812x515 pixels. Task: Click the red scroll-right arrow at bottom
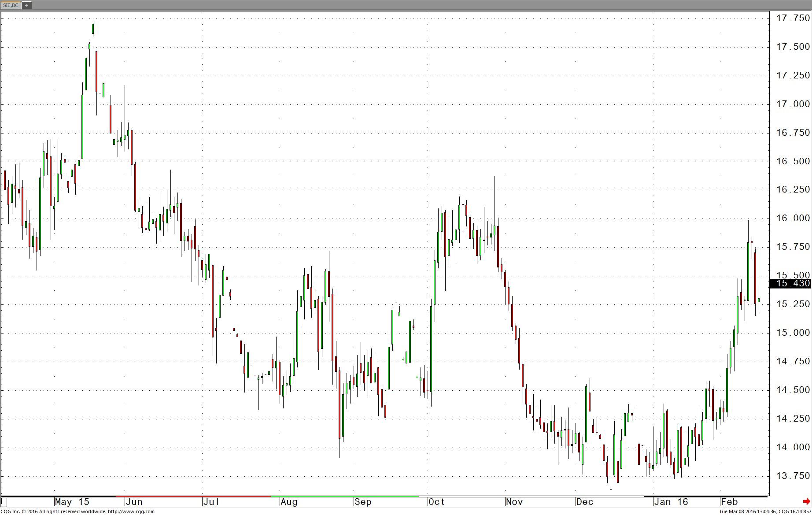click(806, 501)
